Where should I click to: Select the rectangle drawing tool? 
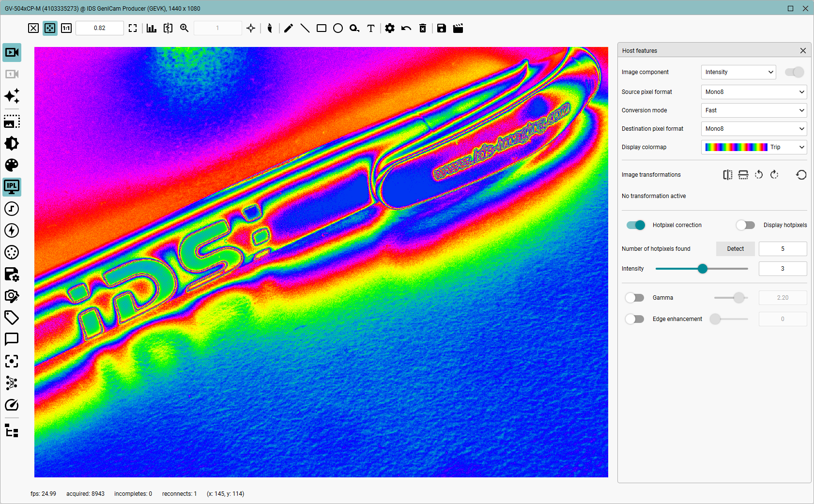tap(322, 28)
